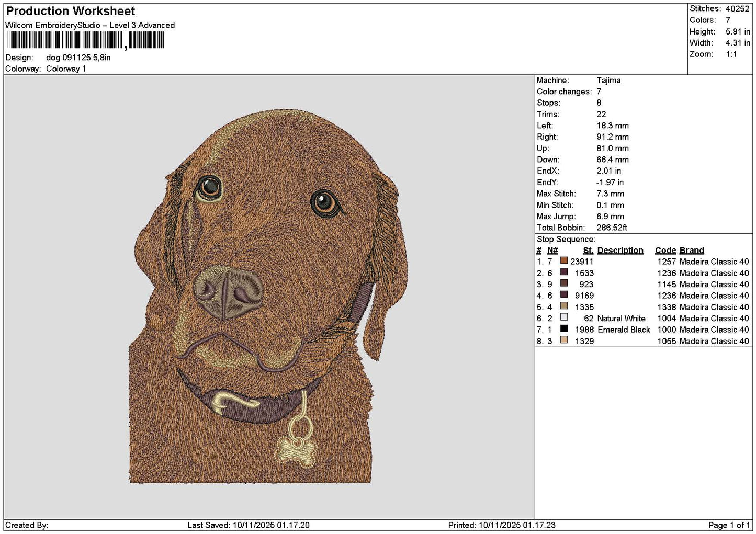Click the Total Bobbin value '286.52ft'
Image resolution: width=756 pixels, height=534 pixels.
612,228
